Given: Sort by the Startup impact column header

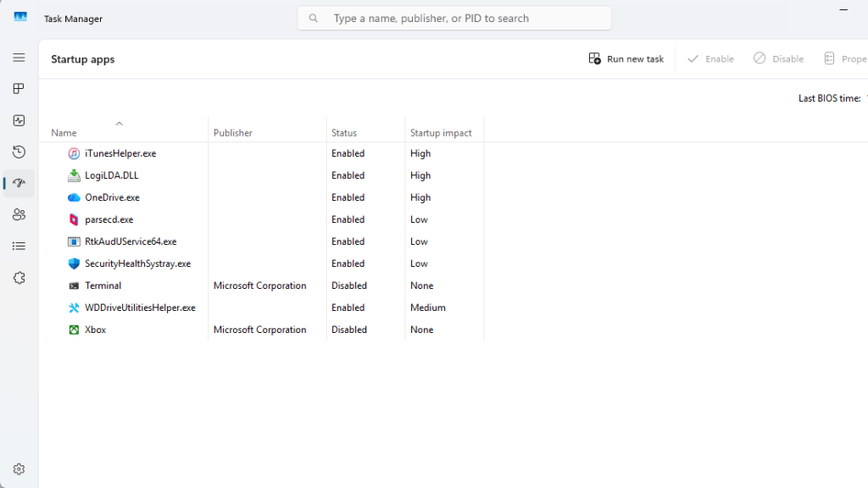Looking at the screenshot, I should coord(442,132).
